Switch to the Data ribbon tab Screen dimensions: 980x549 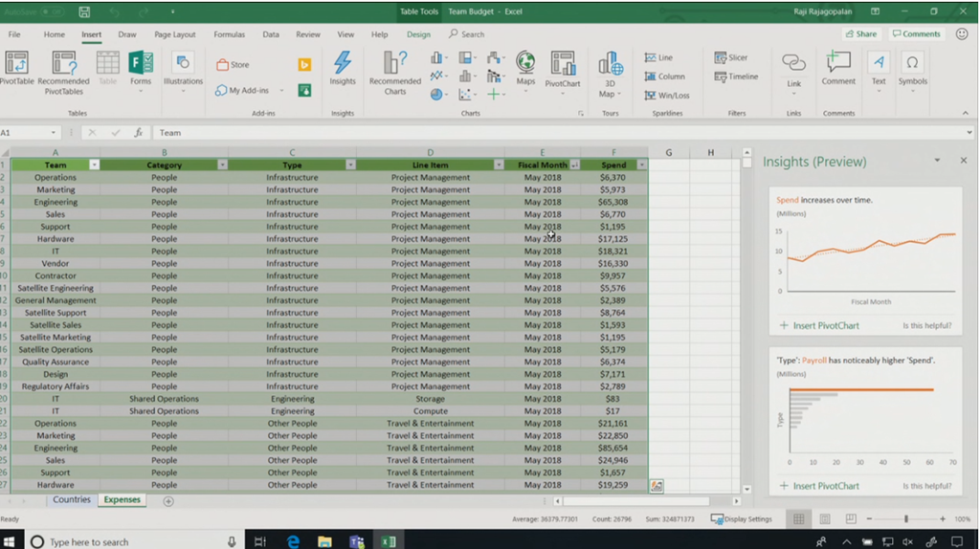click(271, 34)
